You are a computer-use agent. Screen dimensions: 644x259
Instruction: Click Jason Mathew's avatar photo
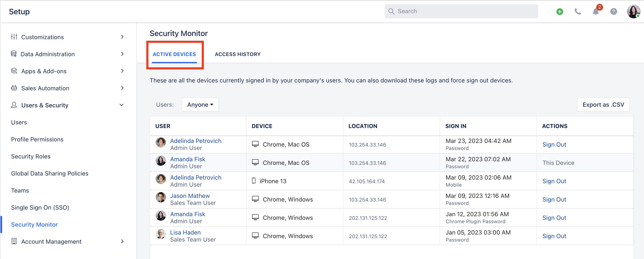pos(161,197)
